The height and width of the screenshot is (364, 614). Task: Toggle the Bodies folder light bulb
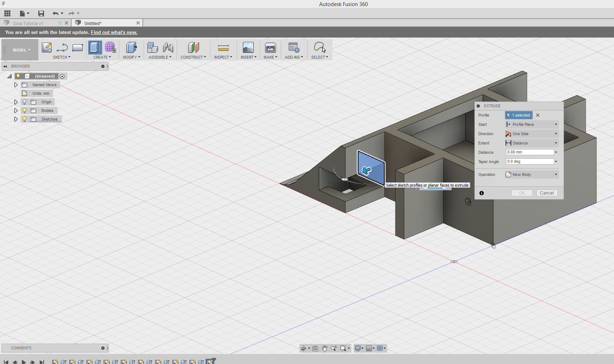click(x=24, y=110)
